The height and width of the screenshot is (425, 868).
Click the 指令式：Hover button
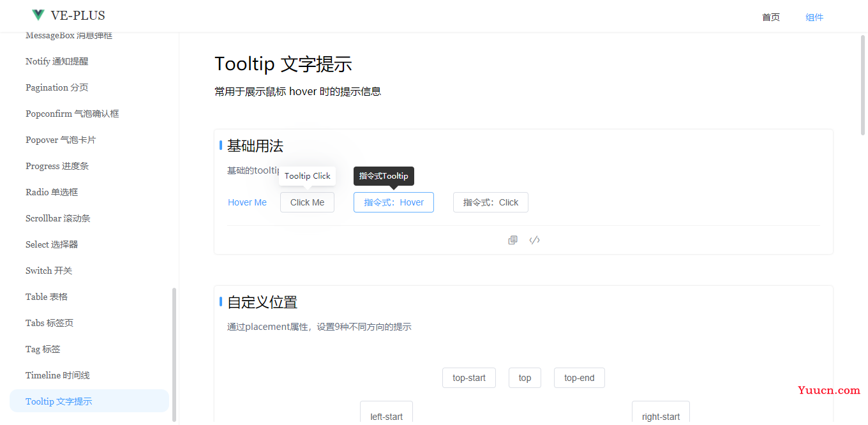click(394, 202)
